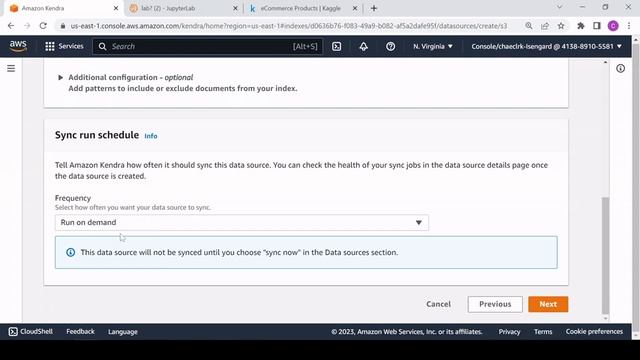The image size is (640, 360).
Task: Open the Sync run schedule Info link
Action: (151, 136)
